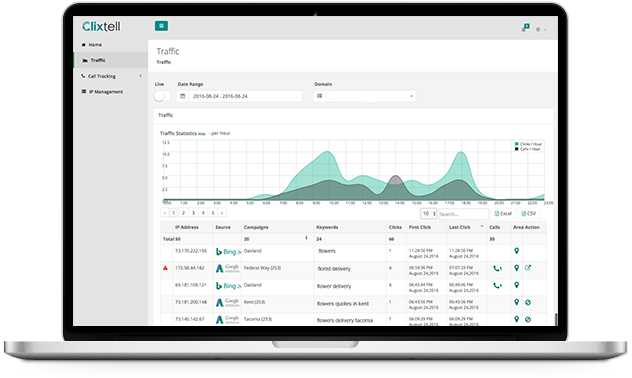Toggle the Calls / Hour legend swatch
Image resolution: width=632 pixels, height=378 pixels.
click(517, 149)
